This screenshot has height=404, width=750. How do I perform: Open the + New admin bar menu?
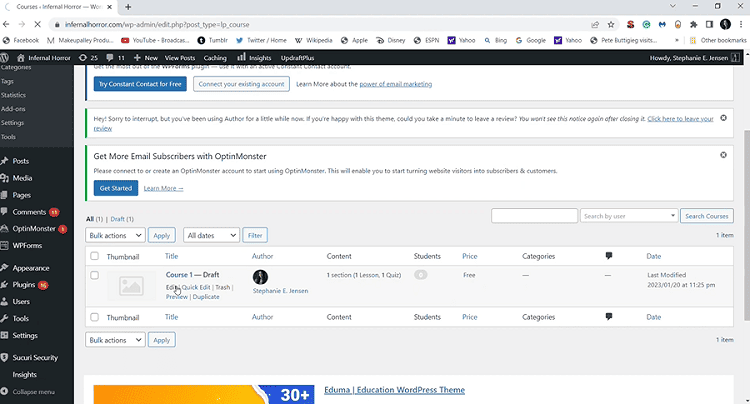(x=146, y=58)
